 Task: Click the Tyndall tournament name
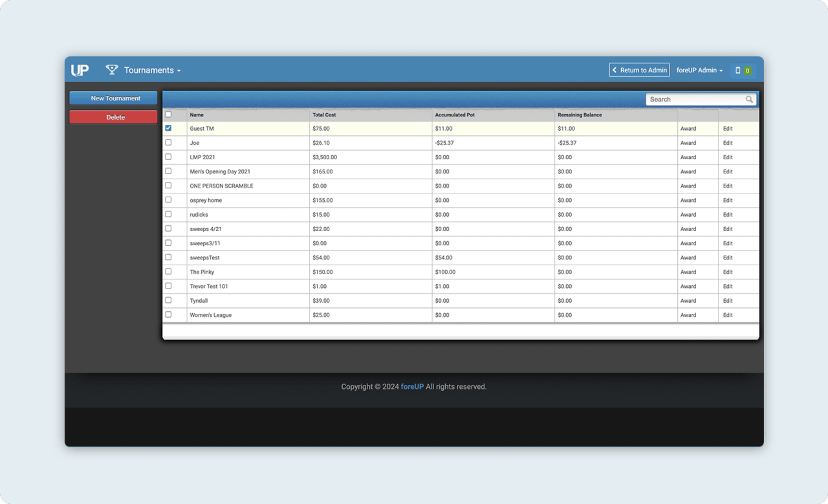coord(199,301)
